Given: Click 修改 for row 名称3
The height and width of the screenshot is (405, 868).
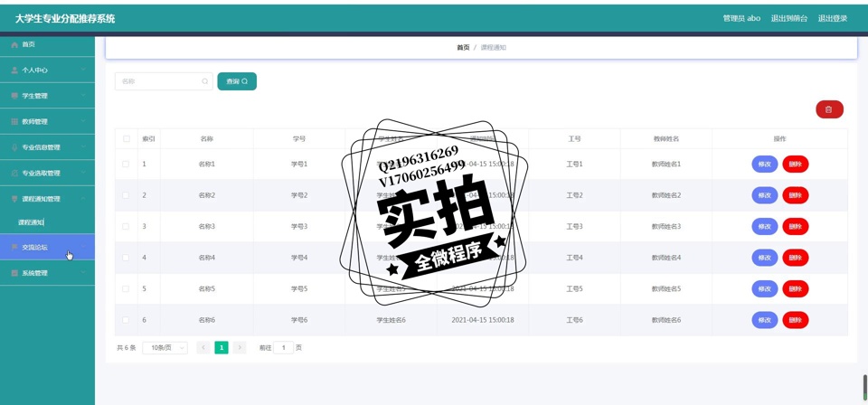Looking at the screenshot, I should coord(765,226).
